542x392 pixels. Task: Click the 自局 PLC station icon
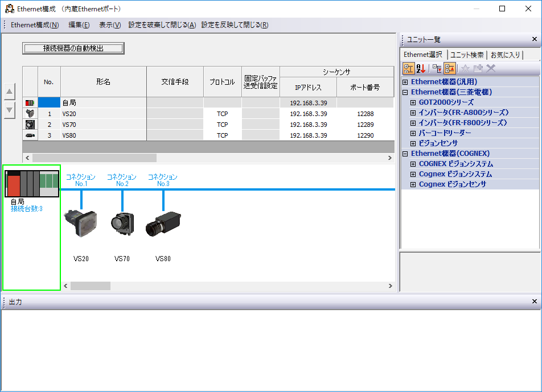point(31,182)
